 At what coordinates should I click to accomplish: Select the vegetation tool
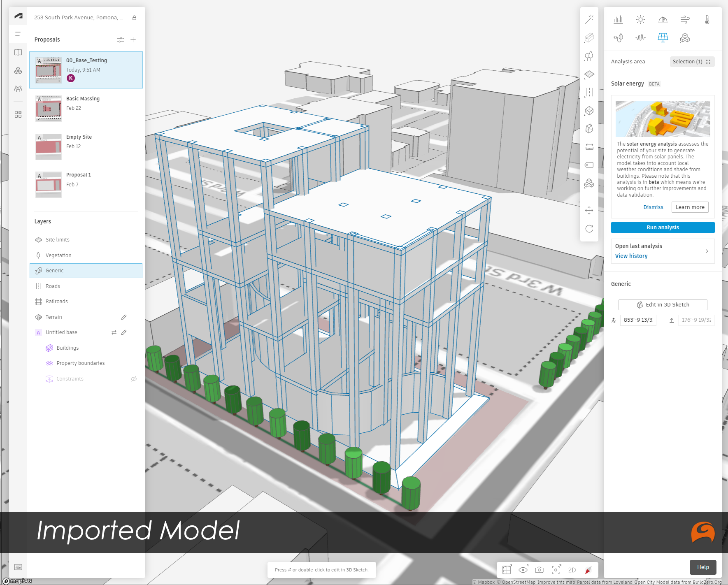click(x=589, y=57)
